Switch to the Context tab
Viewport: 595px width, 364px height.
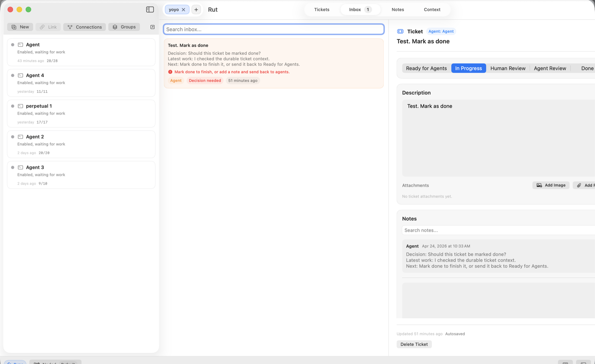(432, 10)
